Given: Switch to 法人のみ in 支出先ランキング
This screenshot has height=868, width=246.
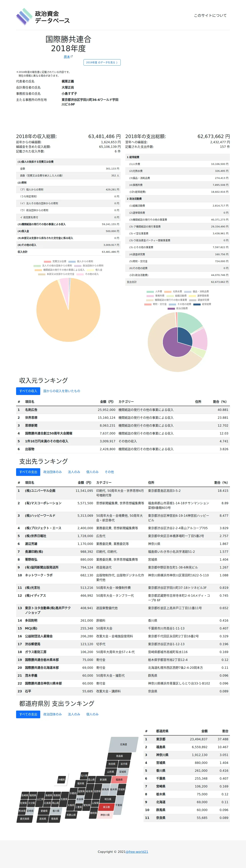Looking at the screenshot, I should pos(74,472).
